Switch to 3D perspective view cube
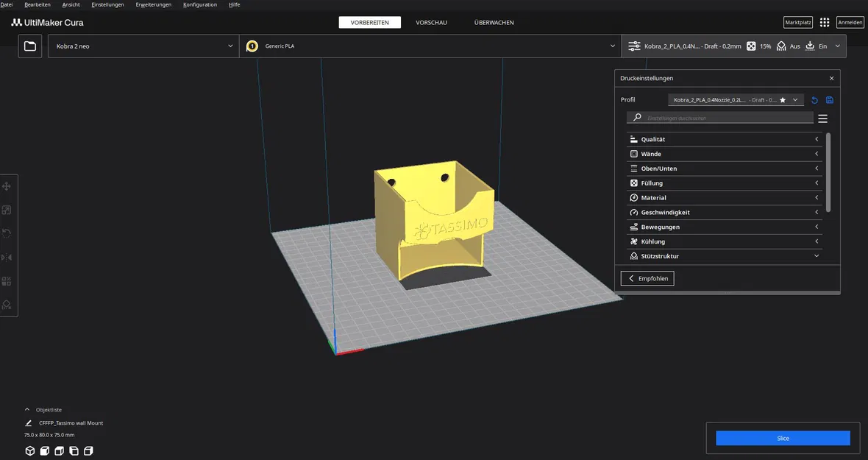The height and width of the screenshot is (460, 868). [30, 450]
